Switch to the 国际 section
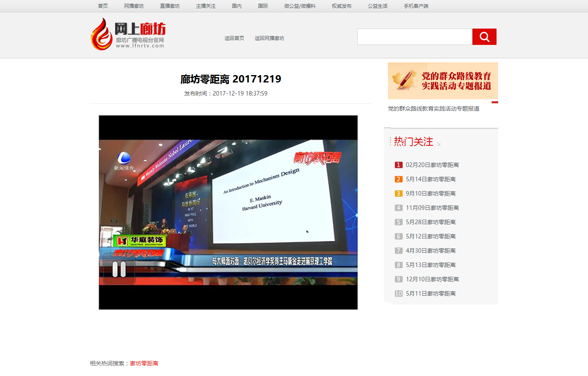 pos(263,6)
